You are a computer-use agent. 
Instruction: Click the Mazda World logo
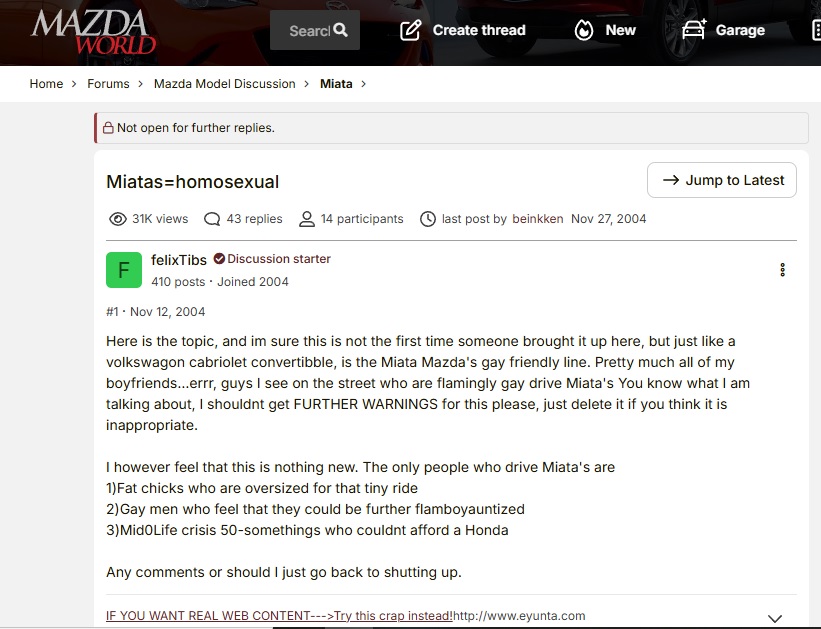(x=93, y=31)
